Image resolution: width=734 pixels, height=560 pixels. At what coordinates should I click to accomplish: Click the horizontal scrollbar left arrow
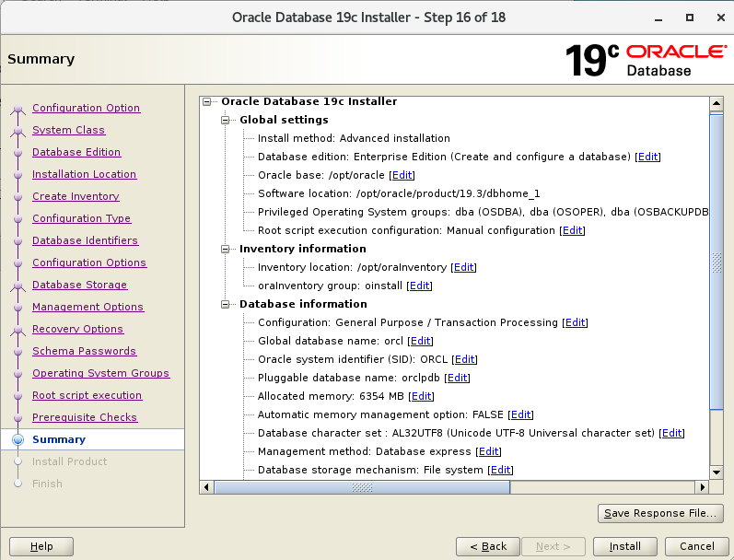click(x=206, y=487)
